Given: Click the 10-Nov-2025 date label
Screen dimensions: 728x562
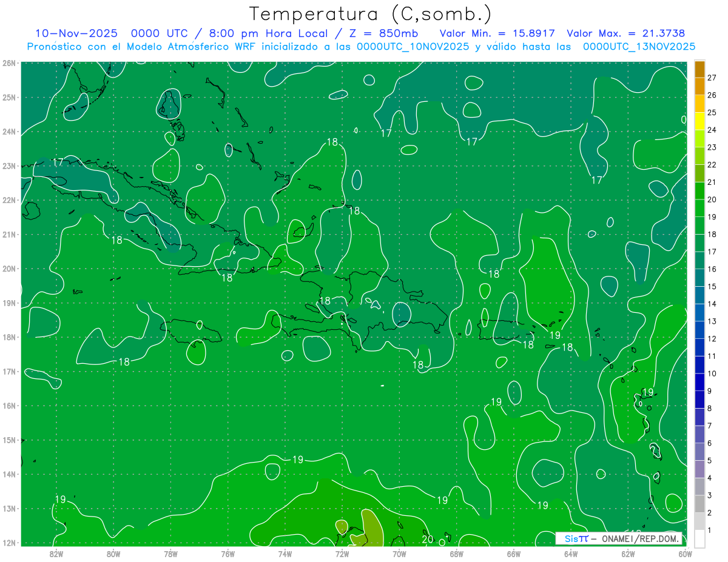Looking at the screenshot, I should pyautogui.click(x=76, y=33).
